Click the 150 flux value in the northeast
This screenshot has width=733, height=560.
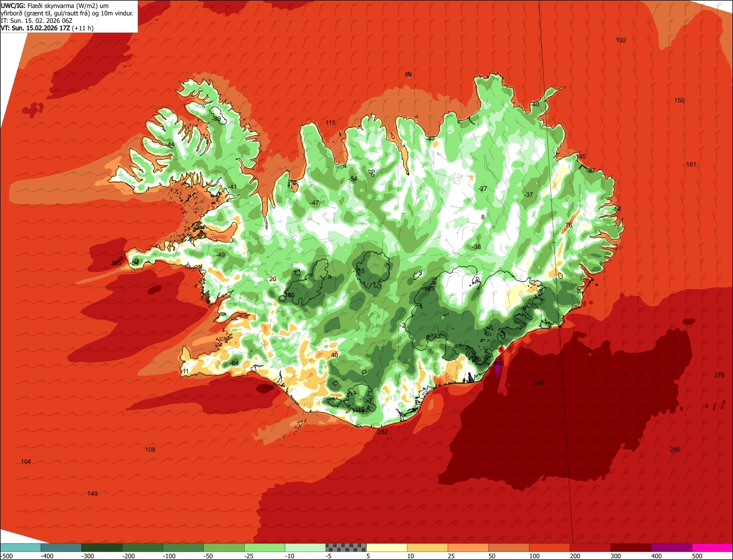tap(679, 100)
